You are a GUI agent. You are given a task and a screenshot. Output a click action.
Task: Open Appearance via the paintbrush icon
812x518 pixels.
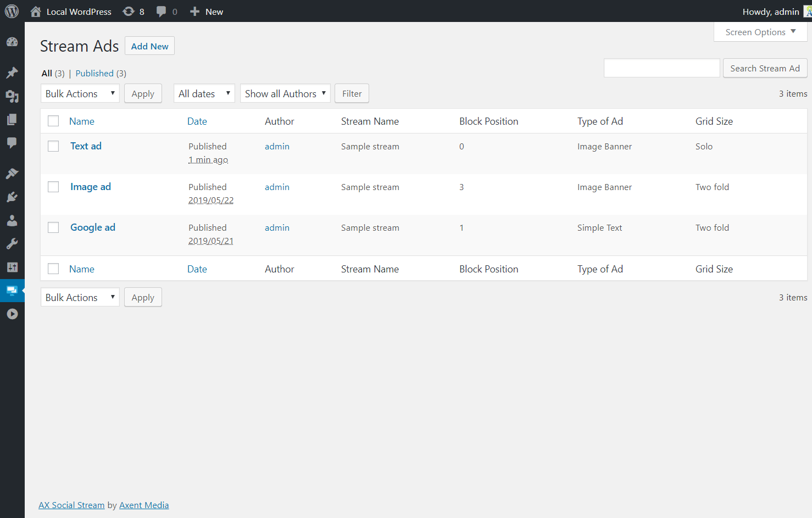tap(12, 174)
